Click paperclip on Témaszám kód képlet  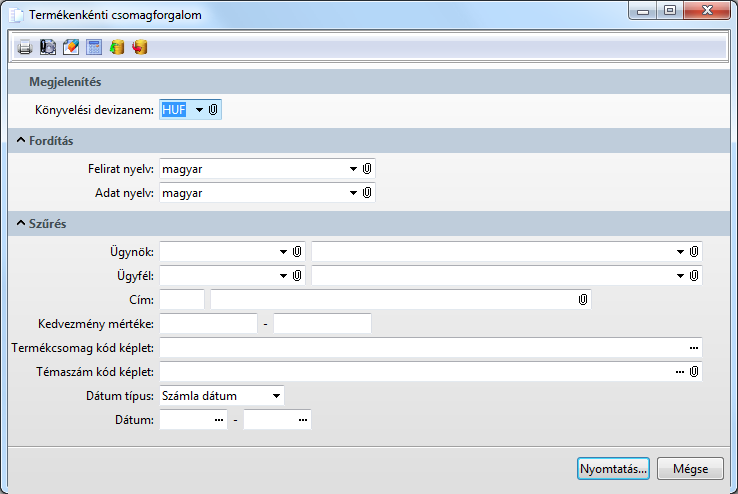click(694, 372)
